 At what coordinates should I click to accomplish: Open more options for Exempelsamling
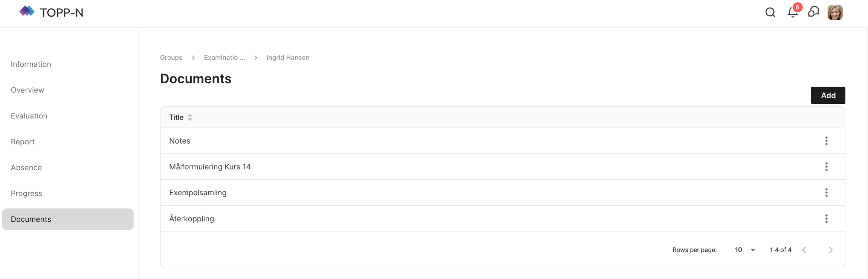(x=826, y=193)
